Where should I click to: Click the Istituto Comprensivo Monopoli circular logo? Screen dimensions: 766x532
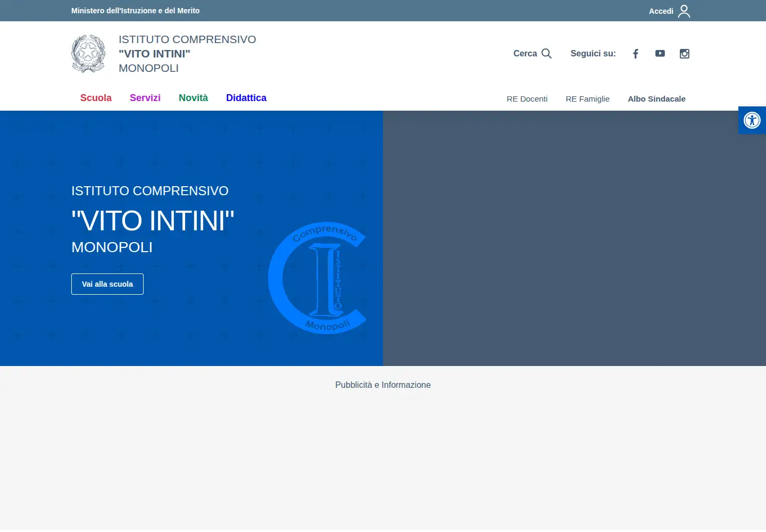(x=318, y=278)
